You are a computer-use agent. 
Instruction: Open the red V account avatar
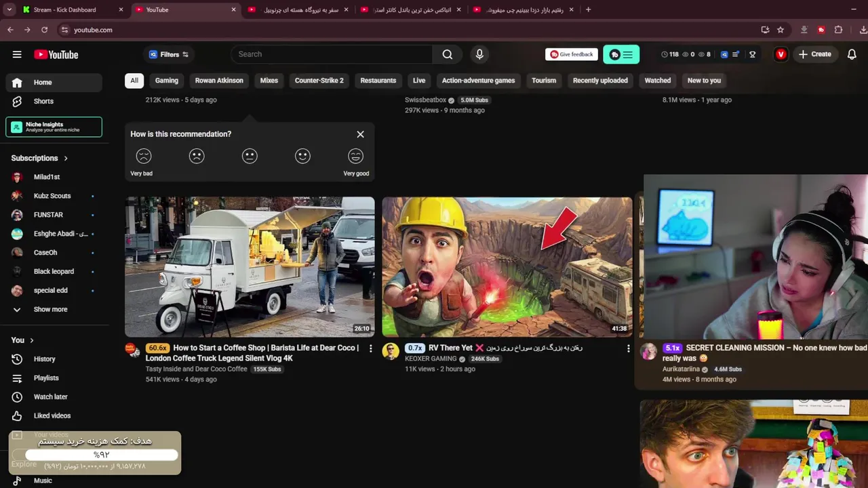pyautogui.click(x=781, y=54)
